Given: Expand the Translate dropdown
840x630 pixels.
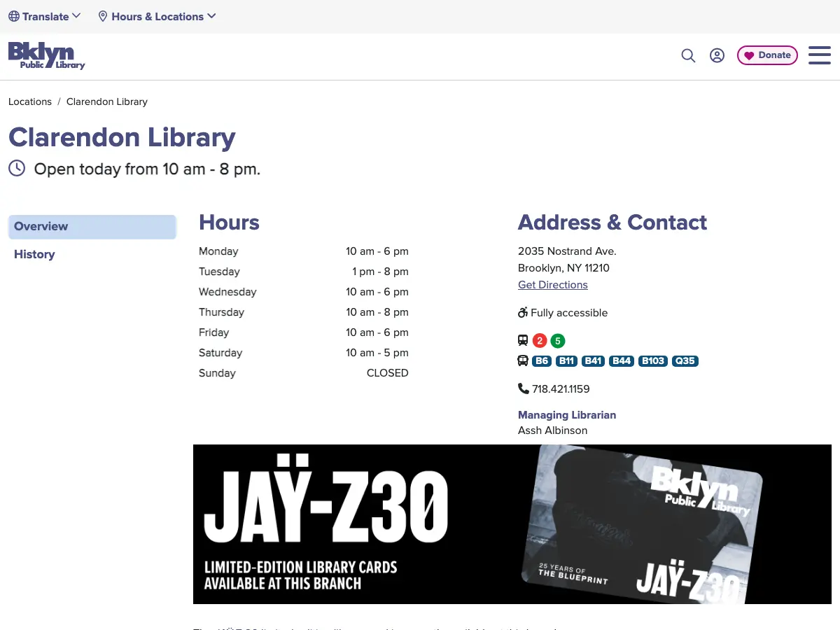Looking at the screenshot, I should point(45,16).
